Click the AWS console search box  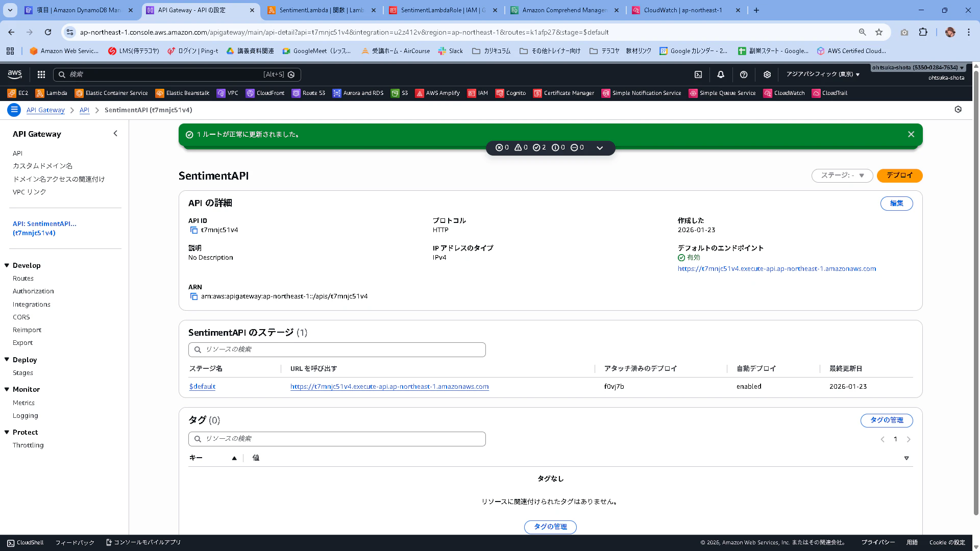(x=177, y=74)
